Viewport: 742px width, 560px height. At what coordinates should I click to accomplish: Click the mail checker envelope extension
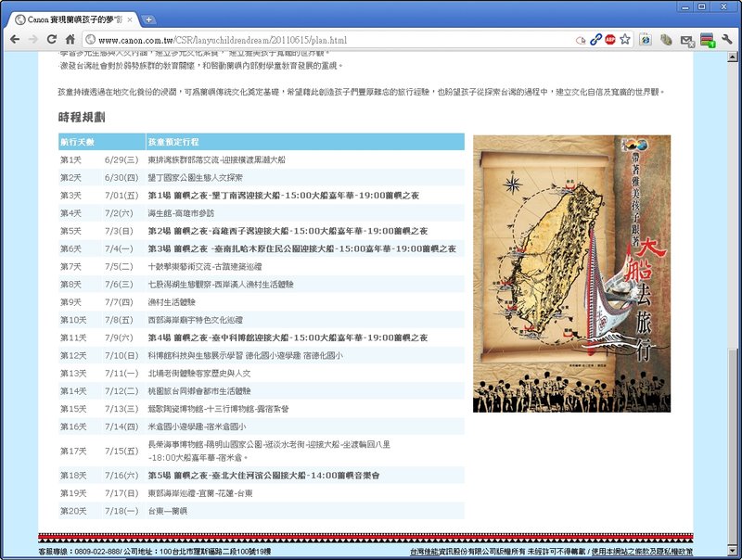[x=687, y=41]
